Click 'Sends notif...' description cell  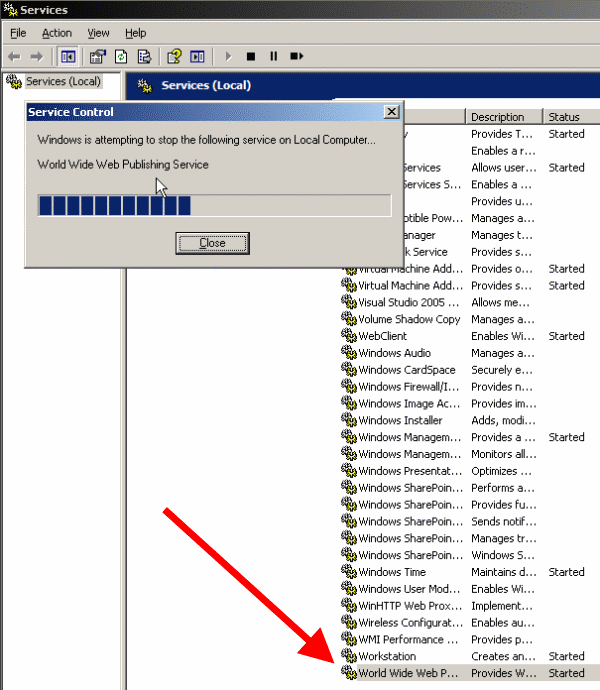tap(504, 521)
